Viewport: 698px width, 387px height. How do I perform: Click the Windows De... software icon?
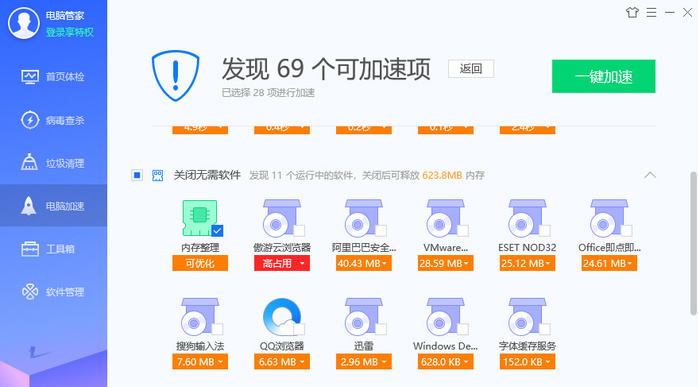445,317
